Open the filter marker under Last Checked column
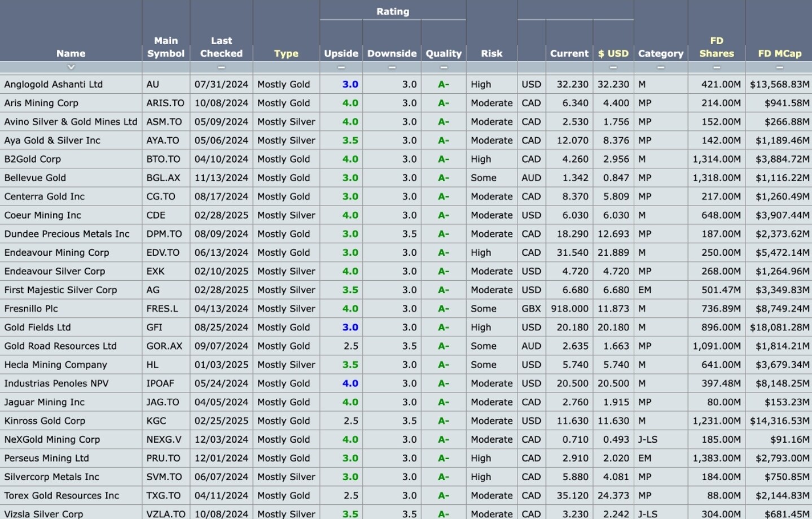Viewport: 812px width, 519px height. [221, 67]
